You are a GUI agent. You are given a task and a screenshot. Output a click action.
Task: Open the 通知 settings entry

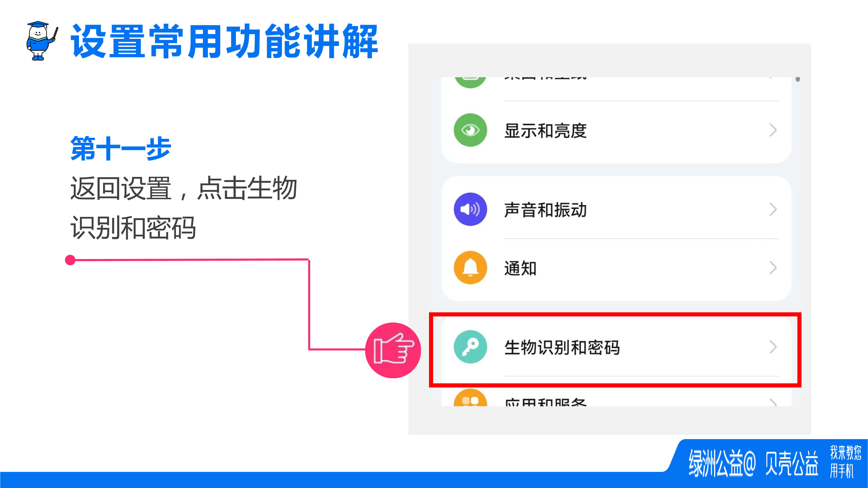(x=616, y=268)
